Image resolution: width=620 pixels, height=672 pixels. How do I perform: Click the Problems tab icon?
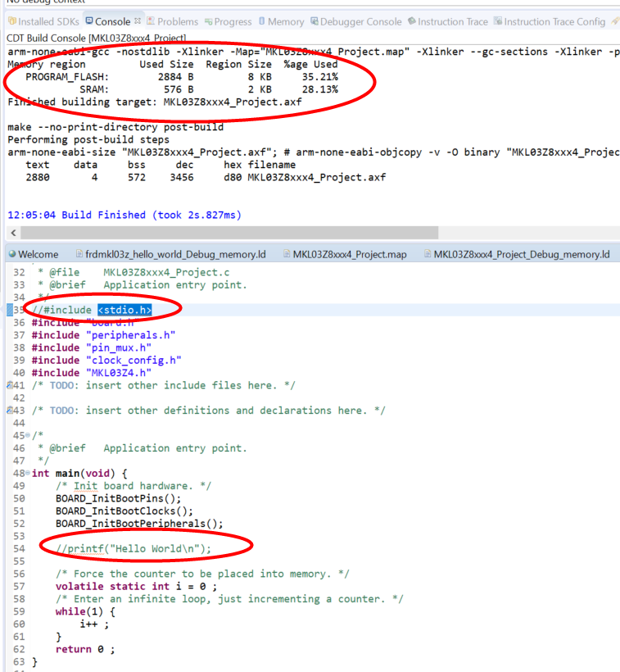coord(151,21)
